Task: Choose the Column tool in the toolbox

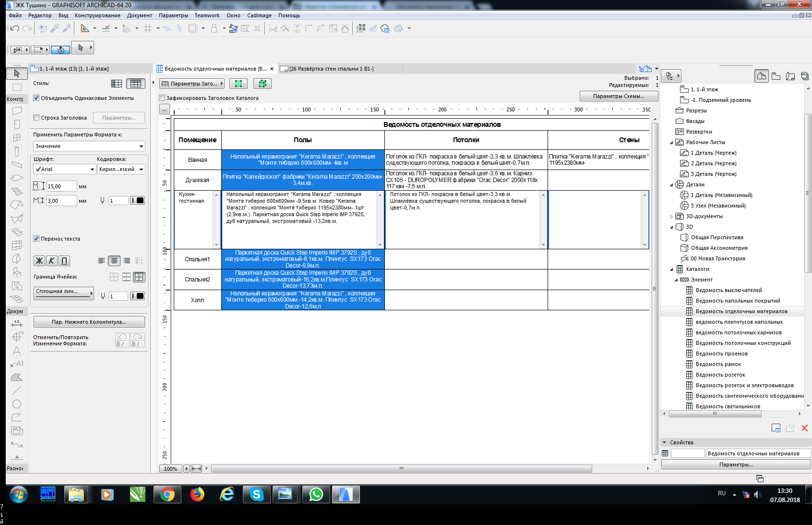Action: (x=17, y=151)
